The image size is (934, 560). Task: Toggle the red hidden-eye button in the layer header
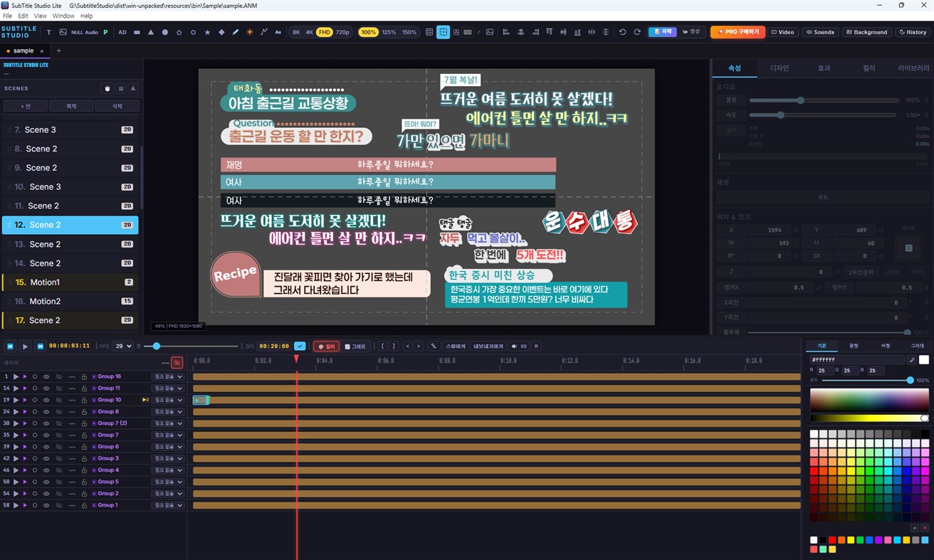tap(177, 362)
